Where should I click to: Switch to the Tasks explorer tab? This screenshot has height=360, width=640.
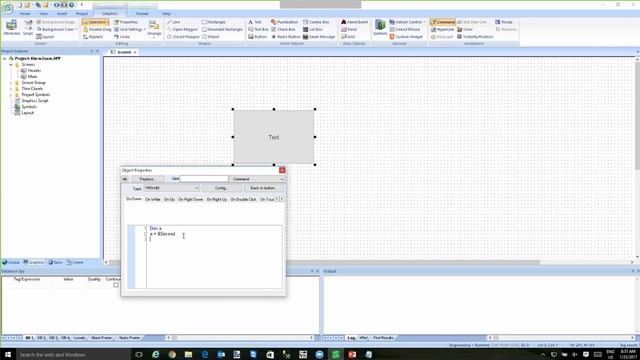[56, 262]
